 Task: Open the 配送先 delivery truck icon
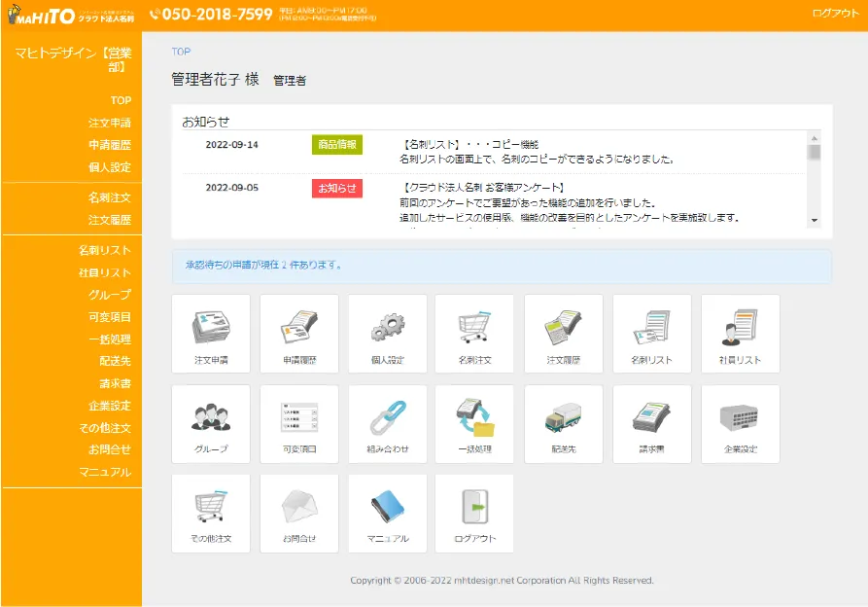tap(564, 423)
